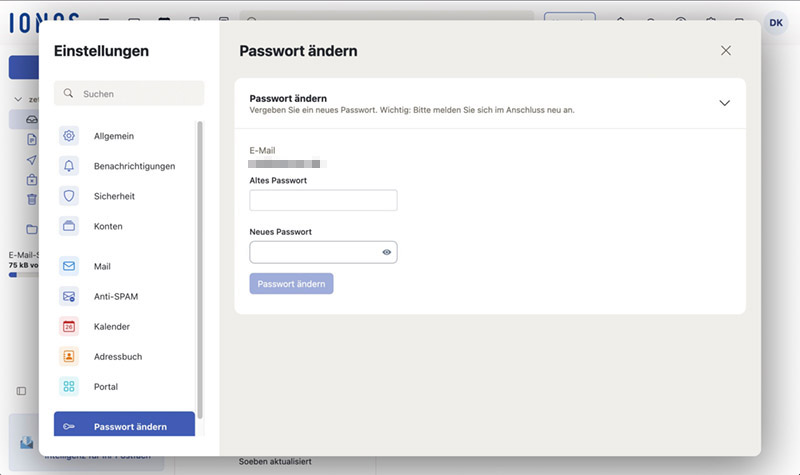The image size is (800, 475).
Task: Click the Portal grid icon
Action: [69, 386]
